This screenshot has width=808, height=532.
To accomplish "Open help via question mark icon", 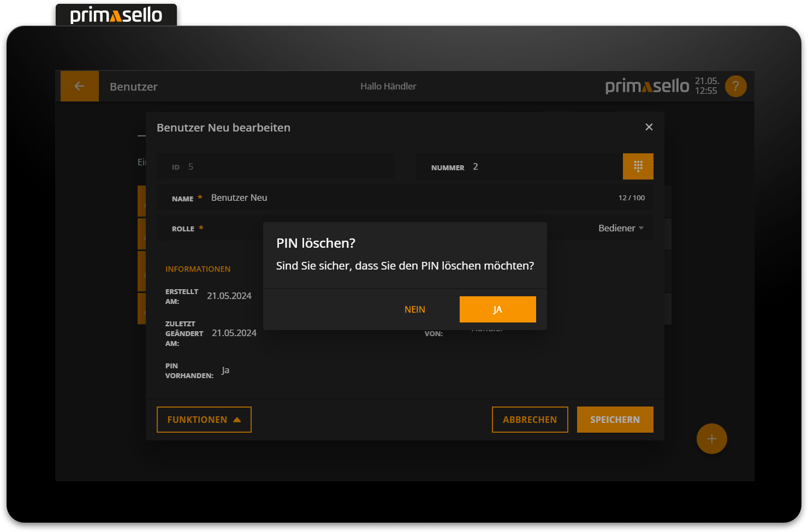I will 735,86.
